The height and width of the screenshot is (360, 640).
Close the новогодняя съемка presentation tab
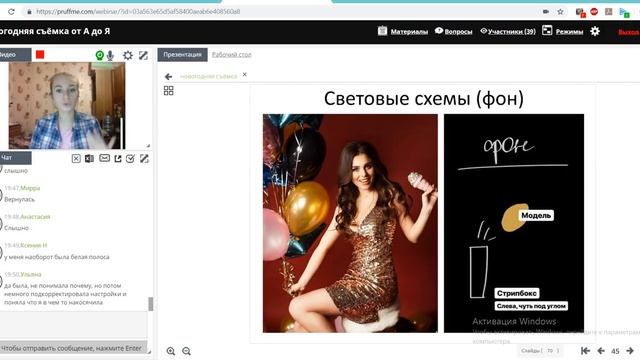[x=244, y=74]
